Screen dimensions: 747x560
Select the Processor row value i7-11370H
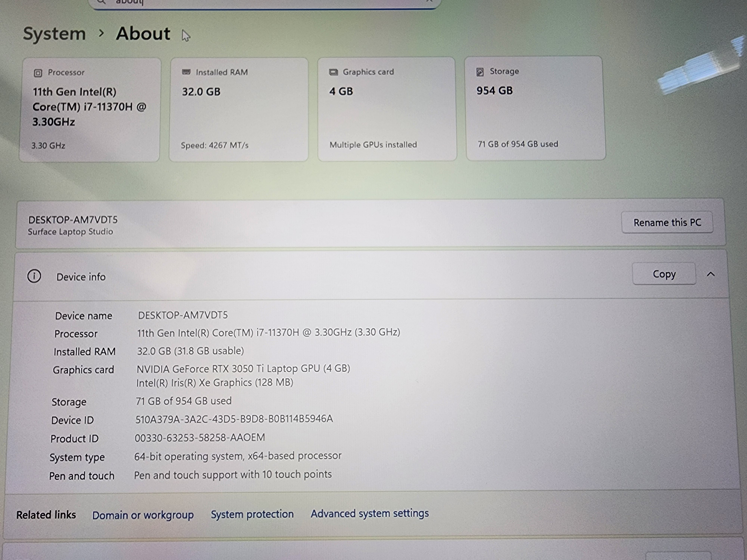269,333
